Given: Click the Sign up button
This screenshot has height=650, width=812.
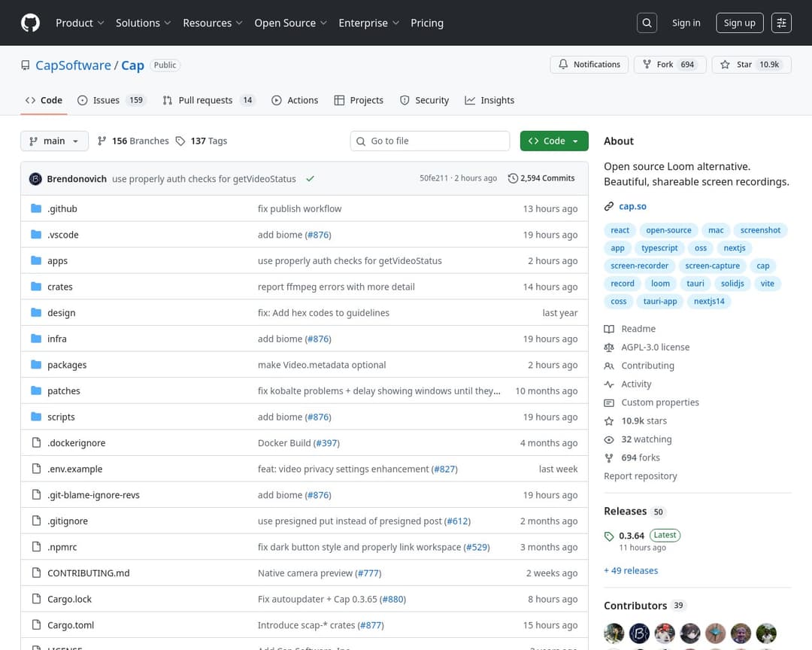Looking at the screenshot, I should [739, 23].
